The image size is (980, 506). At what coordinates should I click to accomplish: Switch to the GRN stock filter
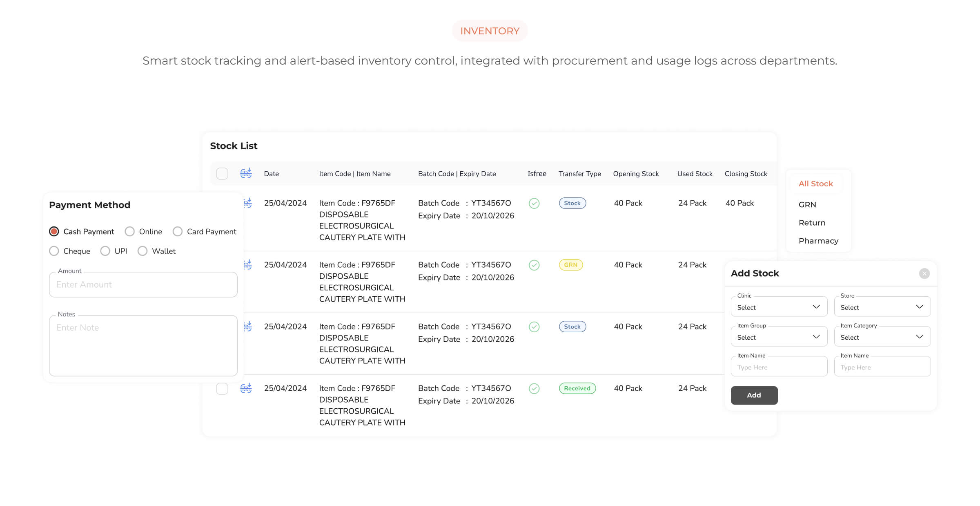[807, 204]
